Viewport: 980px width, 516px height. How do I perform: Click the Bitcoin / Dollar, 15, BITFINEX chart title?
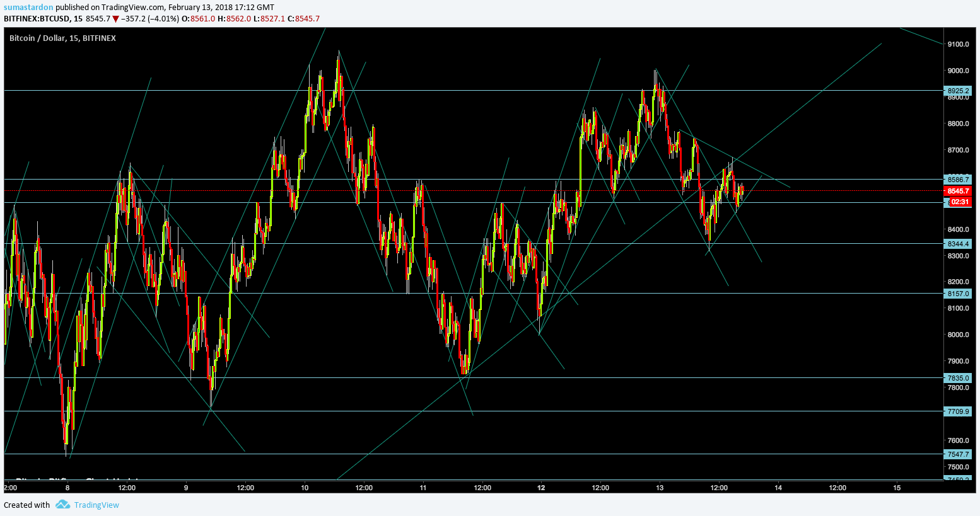[x=62, y=38]
